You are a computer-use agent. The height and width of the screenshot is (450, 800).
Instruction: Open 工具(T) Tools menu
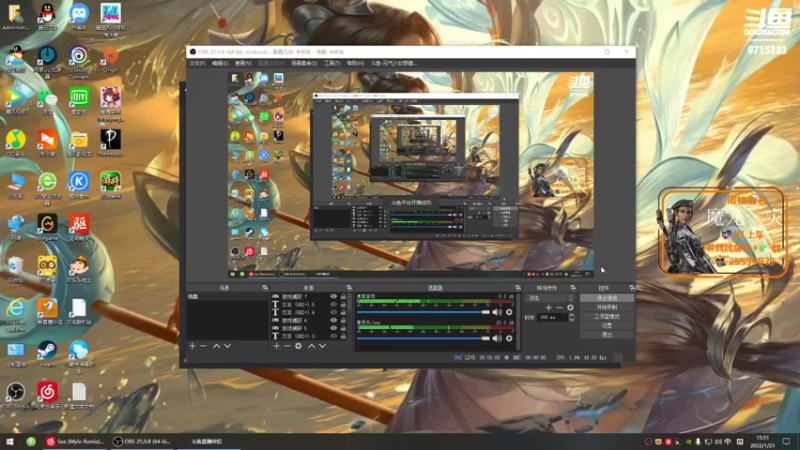pos(332,63)
